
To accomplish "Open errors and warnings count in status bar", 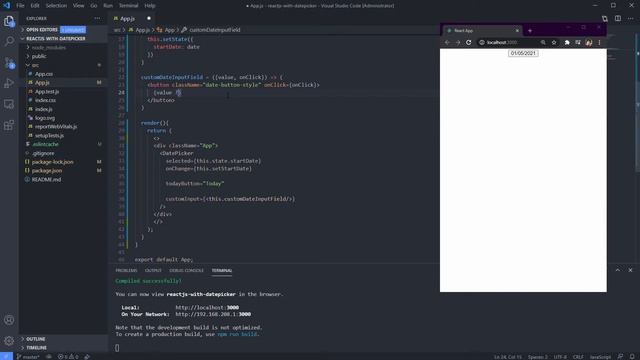I will click(x=68, y=357).
